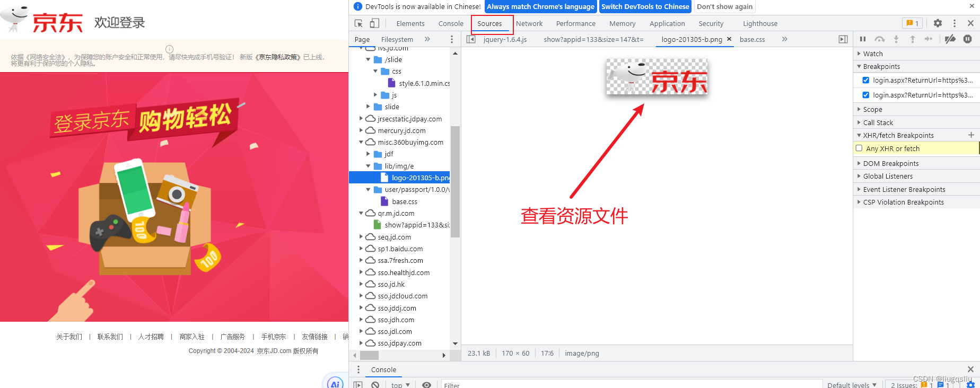Clear console with the ban icon
The height and width of the screenshot is (388, 980).
(375, 385)
